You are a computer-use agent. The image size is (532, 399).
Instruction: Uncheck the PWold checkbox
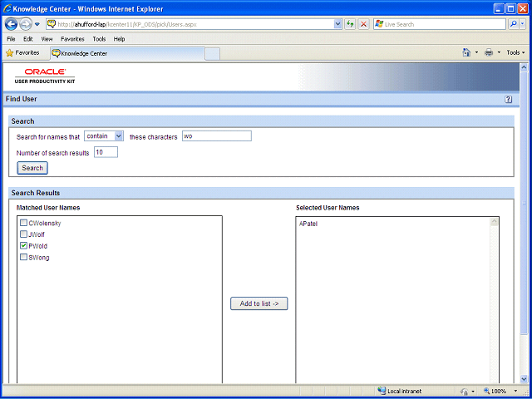coord(23,246)
